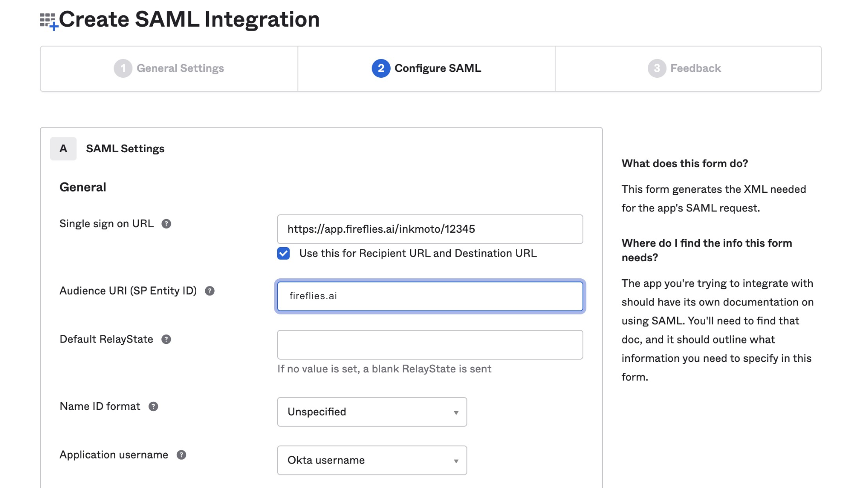
Task: Click help icon next to Application username
Action: [181, 455]
